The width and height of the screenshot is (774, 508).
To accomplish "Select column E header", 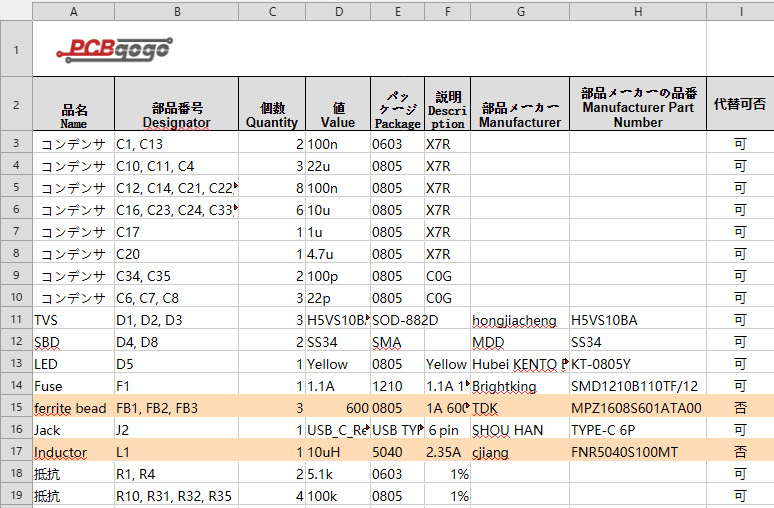I will [397, 11].
